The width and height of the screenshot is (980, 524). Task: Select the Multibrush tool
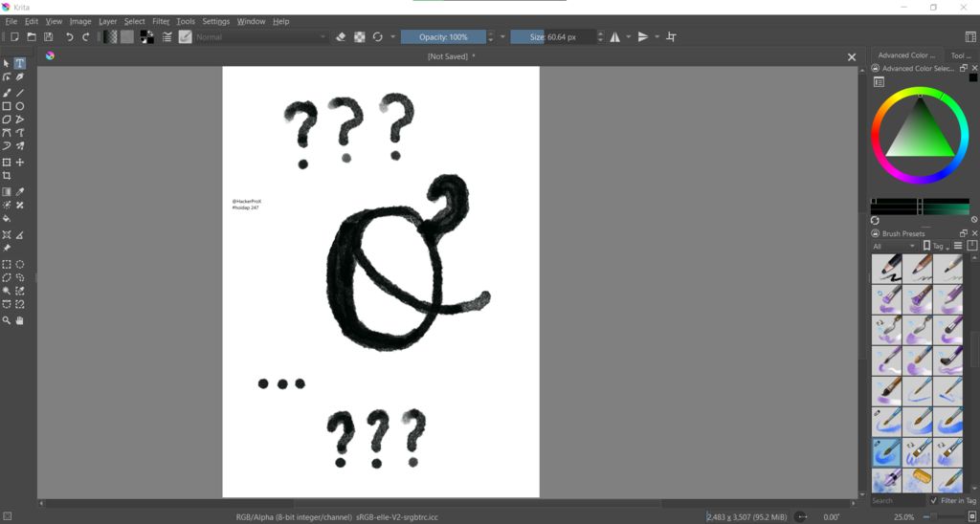[x=20, y=146]
